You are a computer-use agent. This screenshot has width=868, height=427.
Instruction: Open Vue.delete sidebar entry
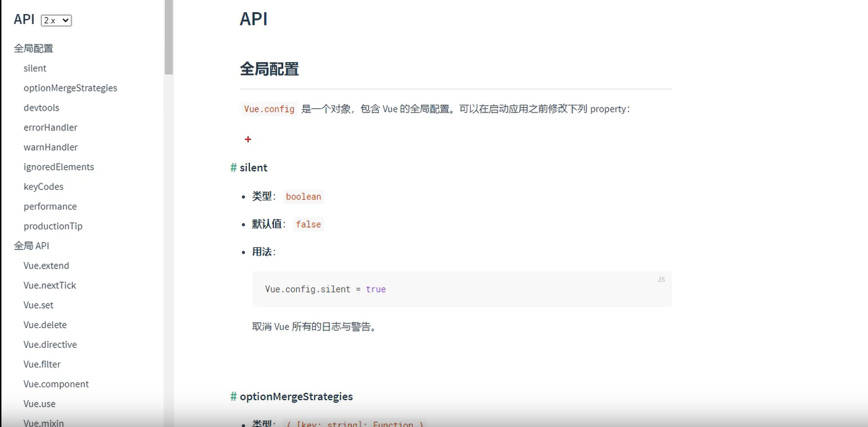(45, 325)
